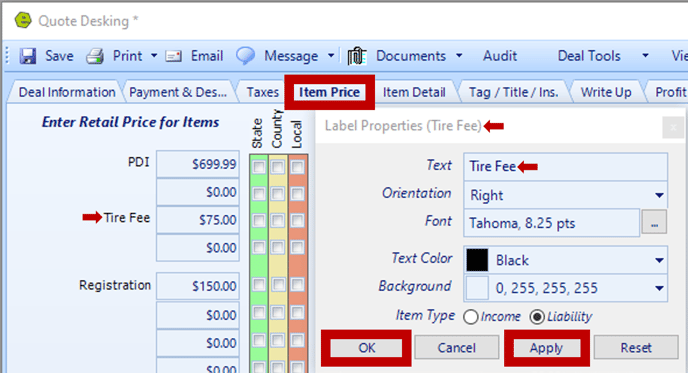The width and height of the screenshot is (688, 373).
Task: Select the Item Price tab
Action: [329, 92]
